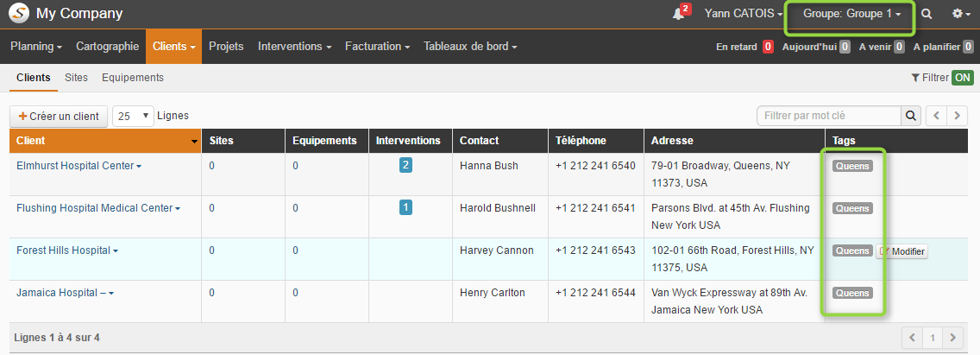This screenshot has height=355, width=980.
Task: Switch to the Sites sub-tab
Action: tap(76, 78)
